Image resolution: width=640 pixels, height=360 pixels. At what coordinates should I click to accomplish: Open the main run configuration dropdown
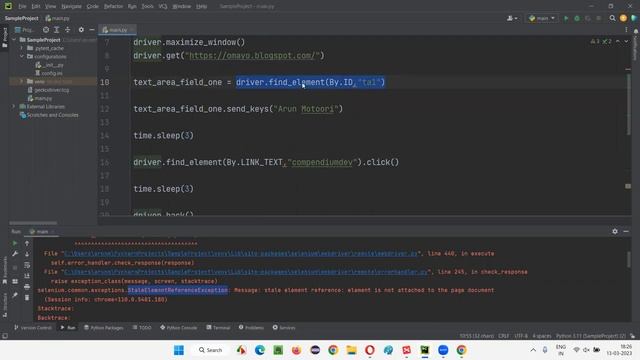(x=542, y=18)
